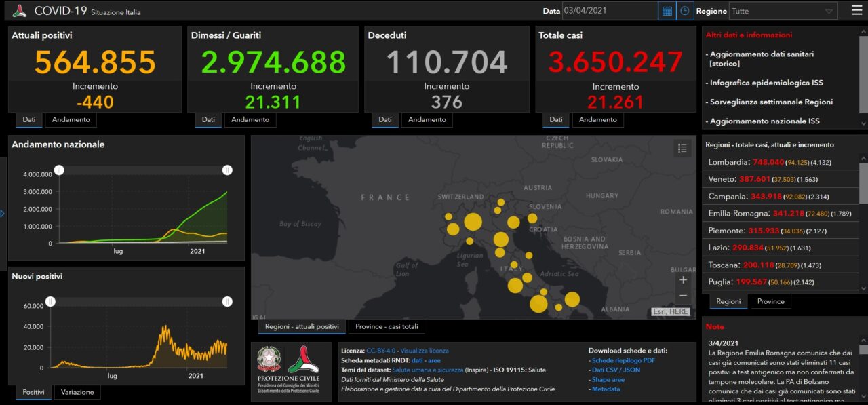Switch regions list to Province view
This screenshot has height=405, width=868.
770,301
